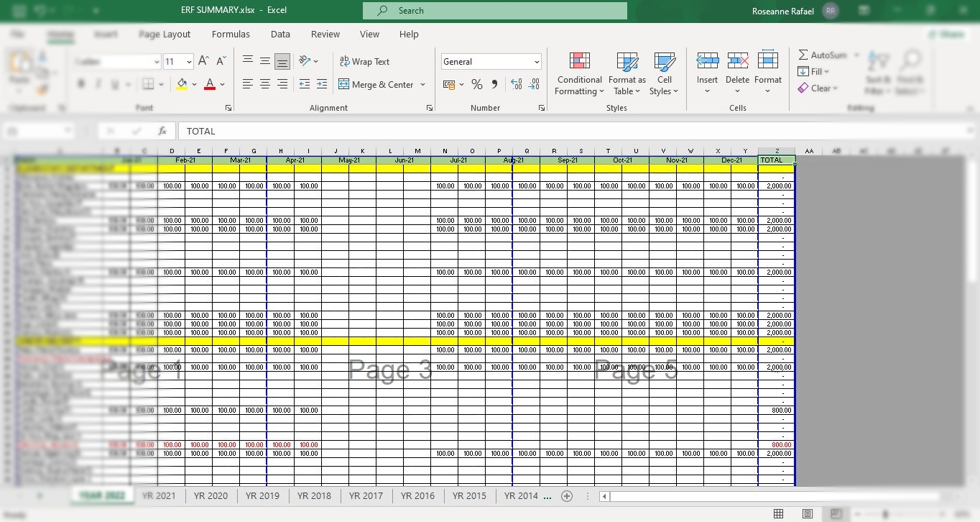Add a new sheet with plus button
This screenshot has width=980, height=522.
(567, 495)
